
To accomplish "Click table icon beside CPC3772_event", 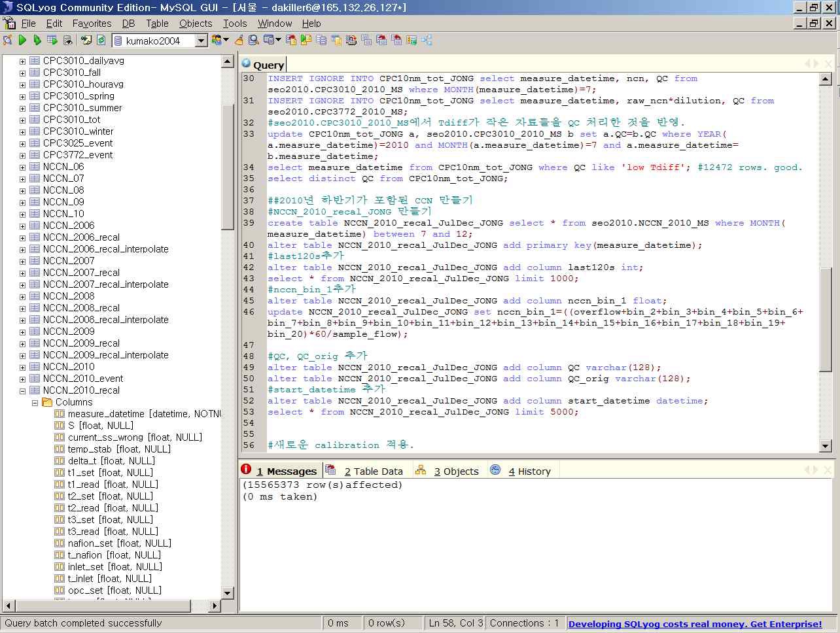I will (x=35, y=155).
